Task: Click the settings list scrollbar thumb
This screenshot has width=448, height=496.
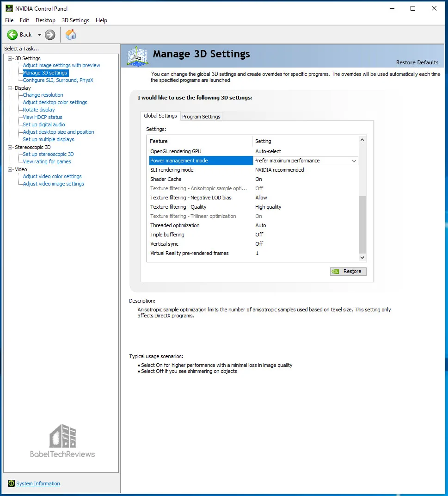Action: click(x=362, y=224)
